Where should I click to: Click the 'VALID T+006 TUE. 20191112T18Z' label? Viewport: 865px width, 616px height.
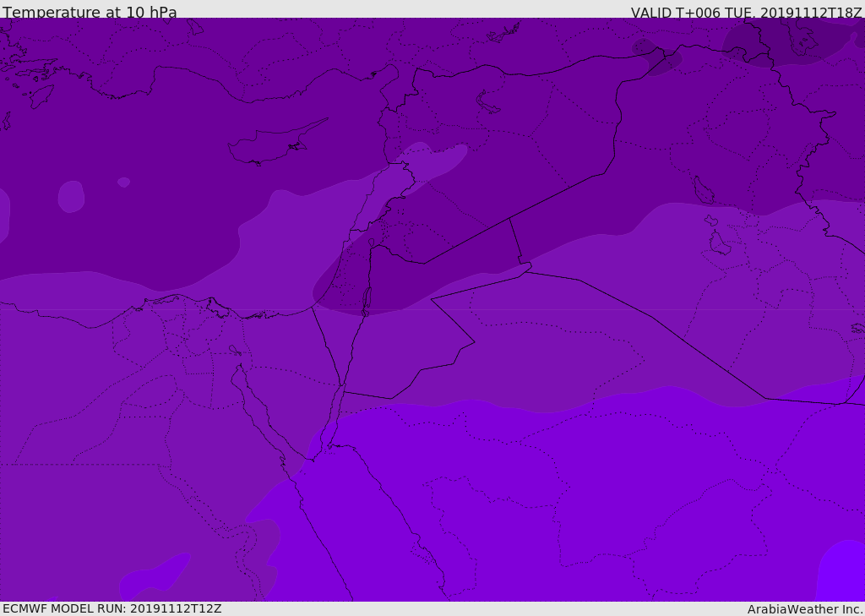[x=746, y=13]
